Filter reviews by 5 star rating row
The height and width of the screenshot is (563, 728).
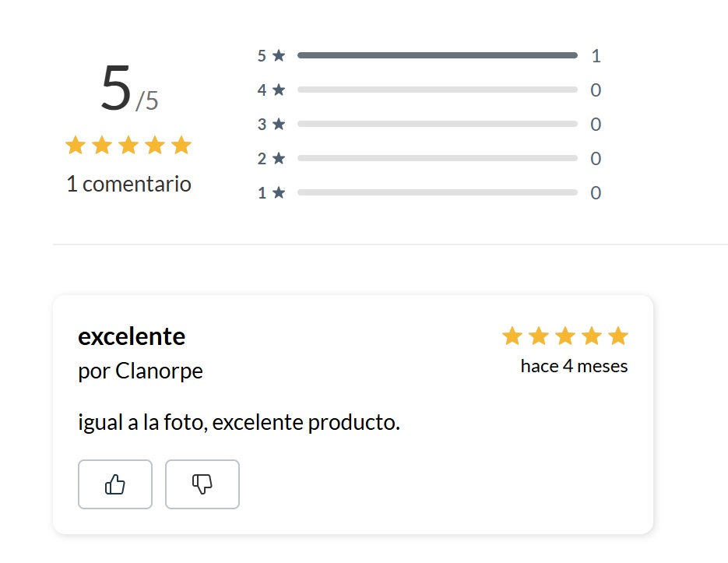272,56
